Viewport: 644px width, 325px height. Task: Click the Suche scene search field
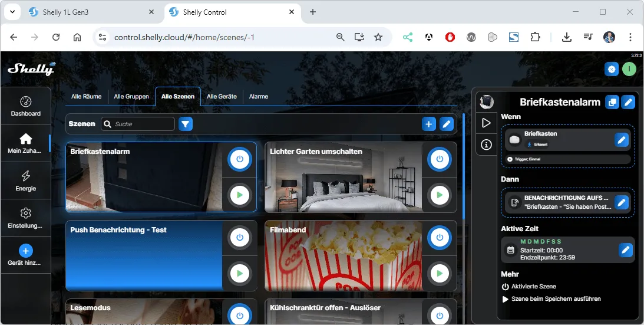click(x=138, y=124)
